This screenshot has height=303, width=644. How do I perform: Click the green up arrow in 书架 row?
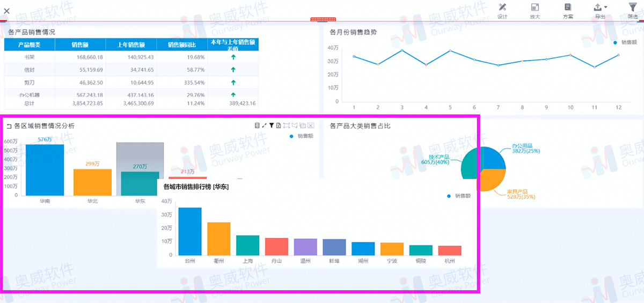(233, 57)
